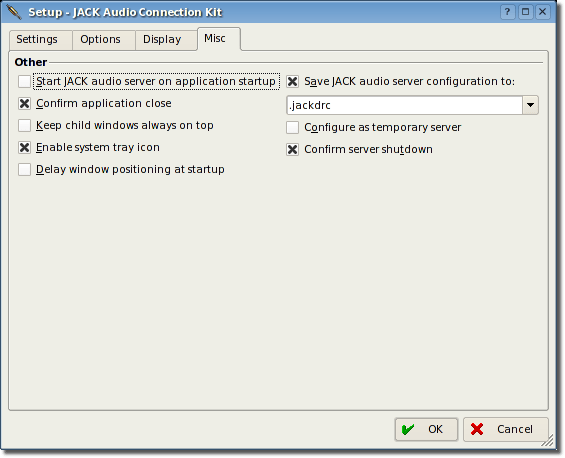Uncheck Confirm application close

(x=25, y=104)
